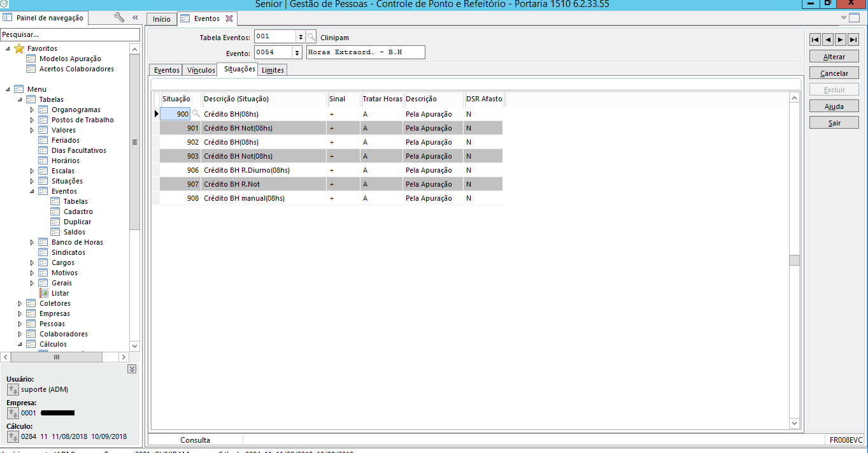Click the Alterar button
This screenshot has width=868, height=453.
834,57
